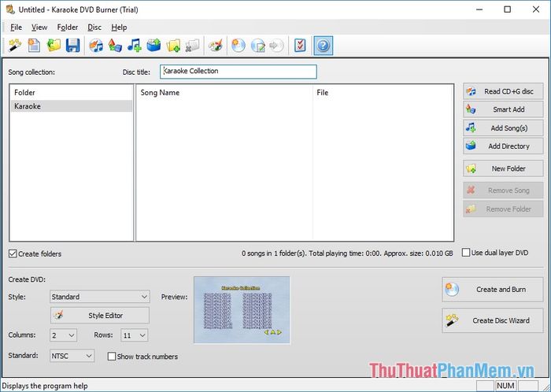Click the Disc title text field
The width and height of the screenshot is (551, 392).
pyautogui.click(x=238, y=72)
